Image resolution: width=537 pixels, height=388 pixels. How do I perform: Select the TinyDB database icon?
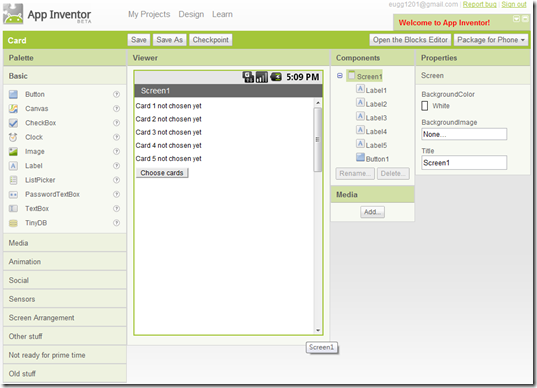(13, 223)
